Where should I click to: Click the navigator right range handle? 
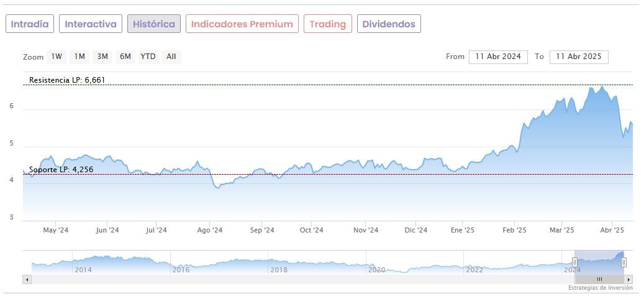pyautogui.click(x=624, y=262)
